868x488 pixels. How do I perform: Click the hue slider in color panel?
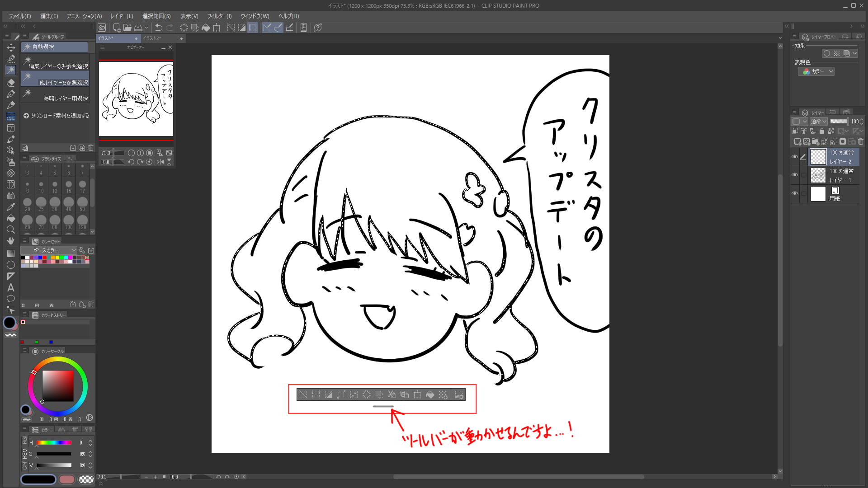coord(54,442)
